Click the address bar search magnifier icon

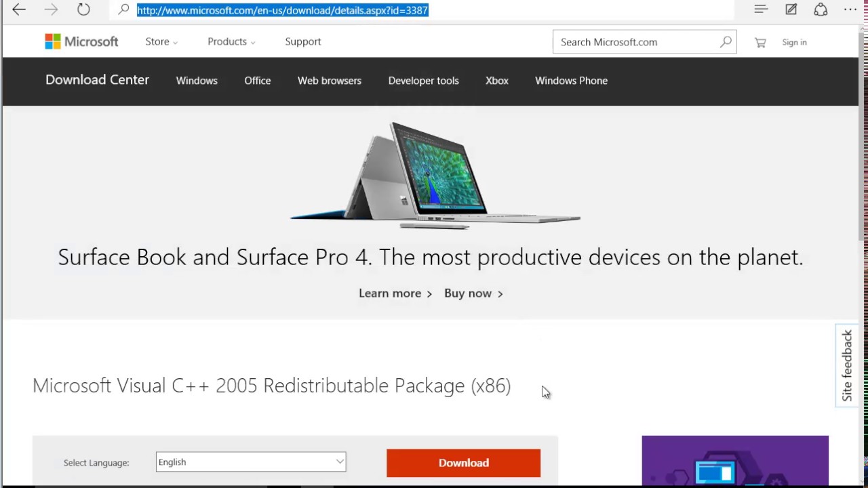123,9
